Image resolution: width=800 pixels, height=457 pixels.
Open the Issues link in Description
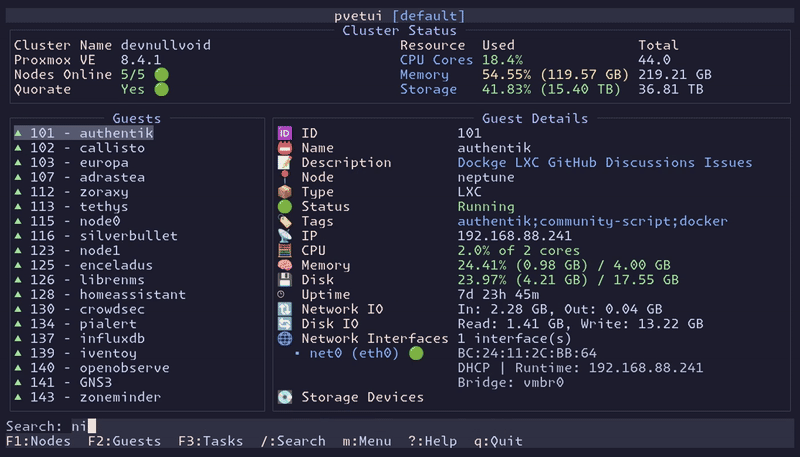[728, 163]
